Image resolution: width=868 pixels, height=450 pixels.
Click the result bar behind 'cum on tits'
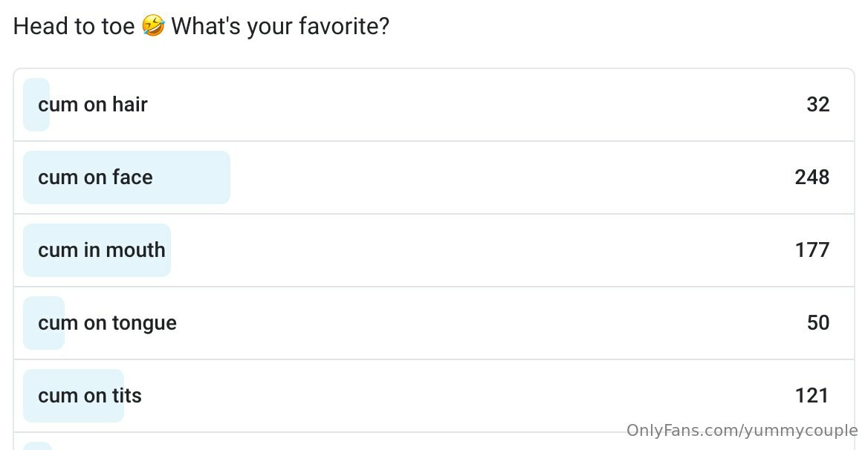[x=73, y=396]
